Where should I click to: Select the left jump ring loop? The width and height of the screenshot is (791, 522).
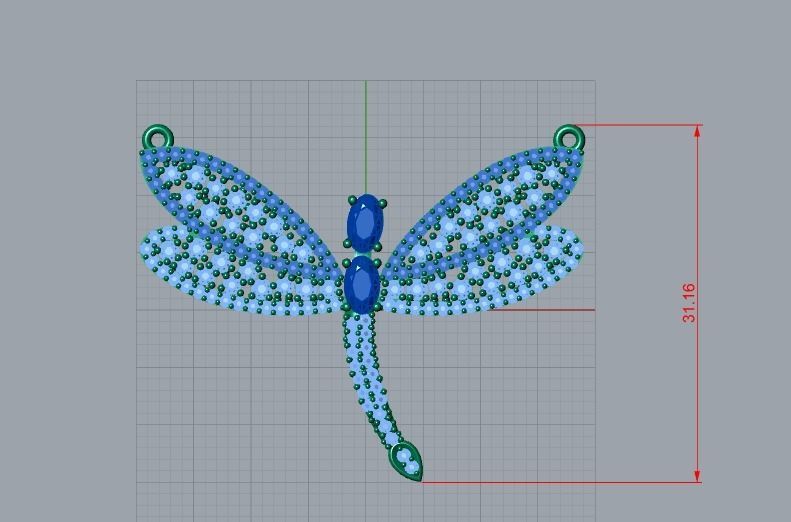(158, 137)
